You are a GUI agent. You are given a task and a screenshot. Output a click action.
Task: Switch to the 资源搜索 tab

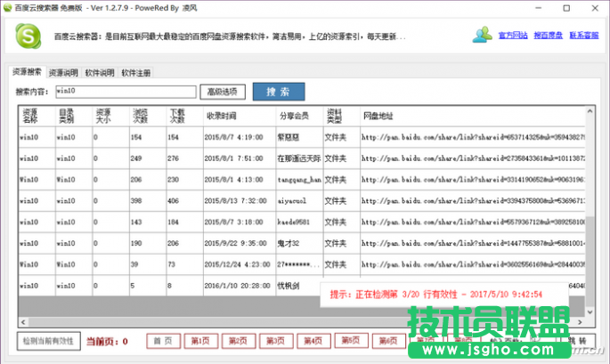(x=27, y=72)
